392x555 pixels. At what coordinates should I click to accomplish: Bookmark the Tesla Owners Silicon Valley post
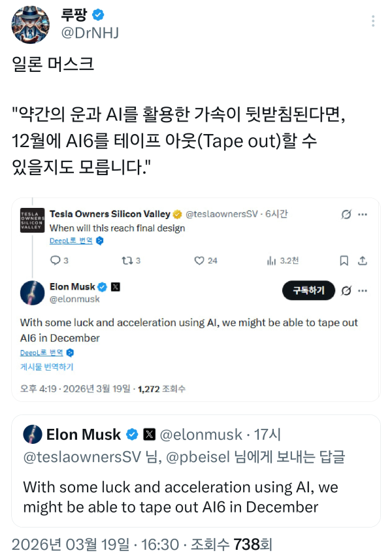coord(344,261)
